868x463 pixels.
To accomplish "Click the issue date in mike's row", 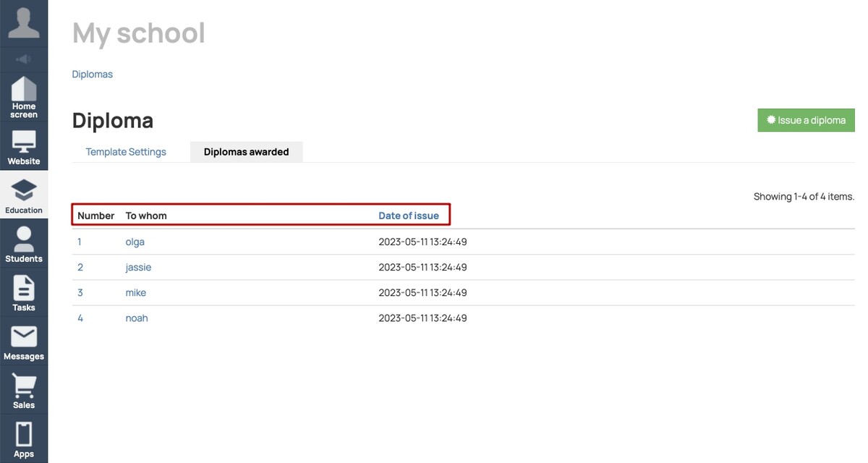I will coord(422,292).
